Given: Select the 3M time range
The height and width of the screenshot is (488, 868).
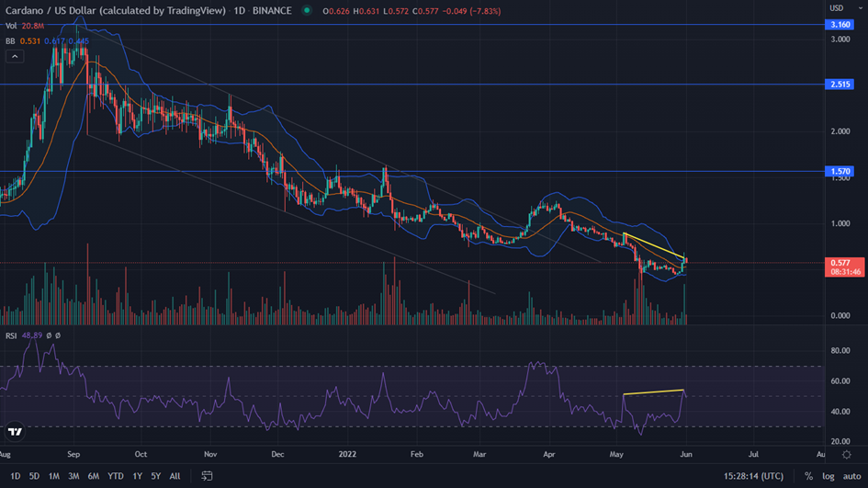Looking at the screenshot, I should point(73,476).
